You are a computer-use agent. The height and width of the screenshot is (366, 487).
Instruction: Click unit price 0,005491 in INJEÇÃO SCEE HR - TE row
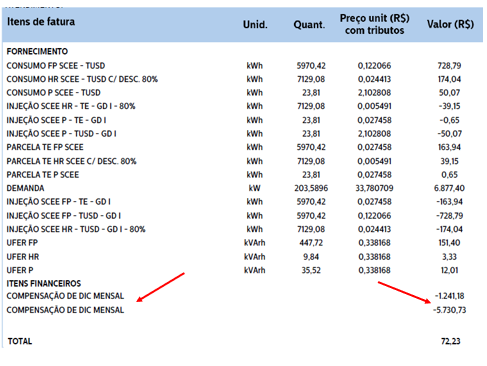click(374, 106)
